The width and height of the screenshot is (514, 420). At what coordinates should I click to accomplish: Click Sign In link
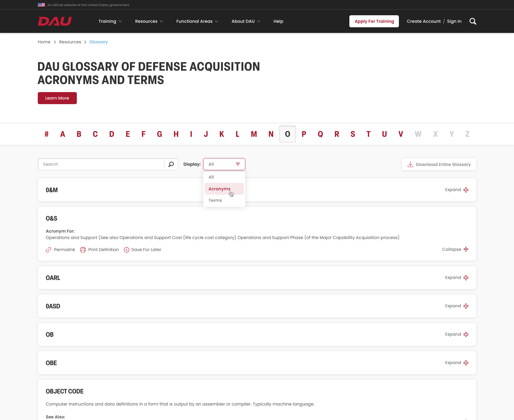454,21
